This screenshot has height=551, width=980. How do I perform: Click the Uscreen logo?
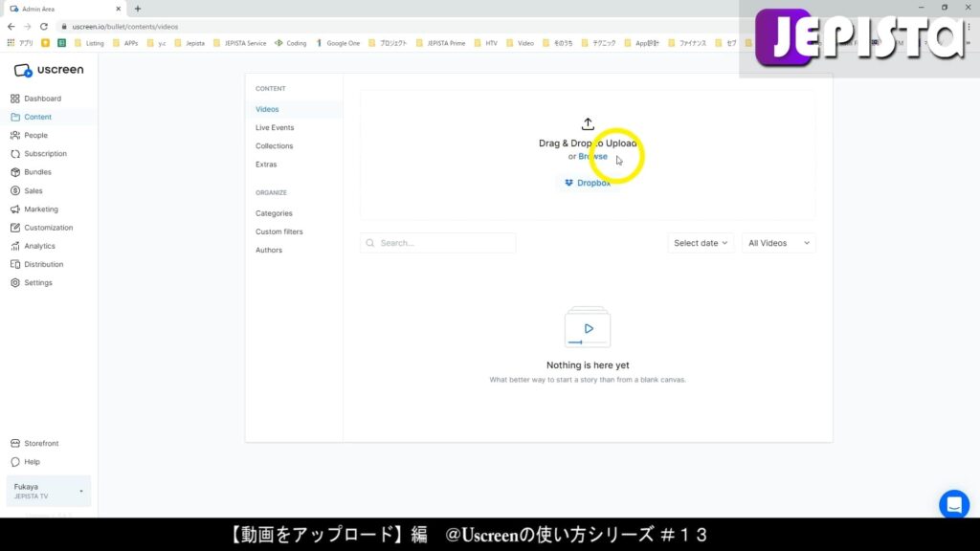(x=49, y=71)
